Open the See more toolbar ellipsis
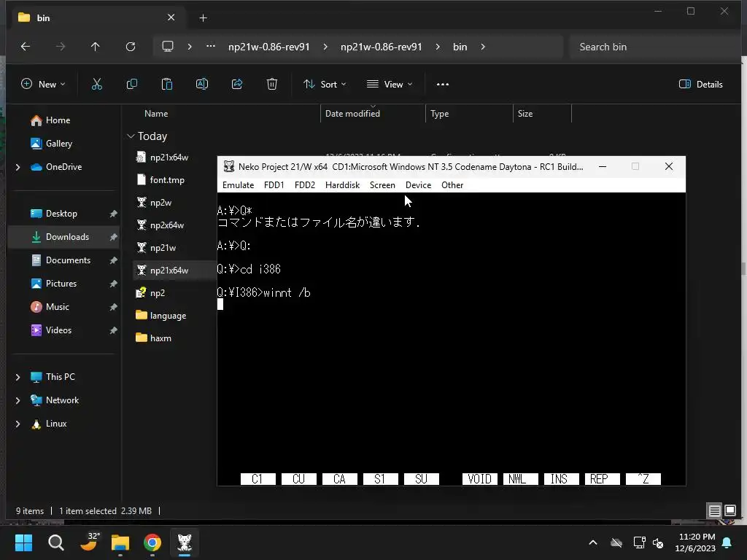This screenshot has height=560, width=747. click(x=443, y=85)
